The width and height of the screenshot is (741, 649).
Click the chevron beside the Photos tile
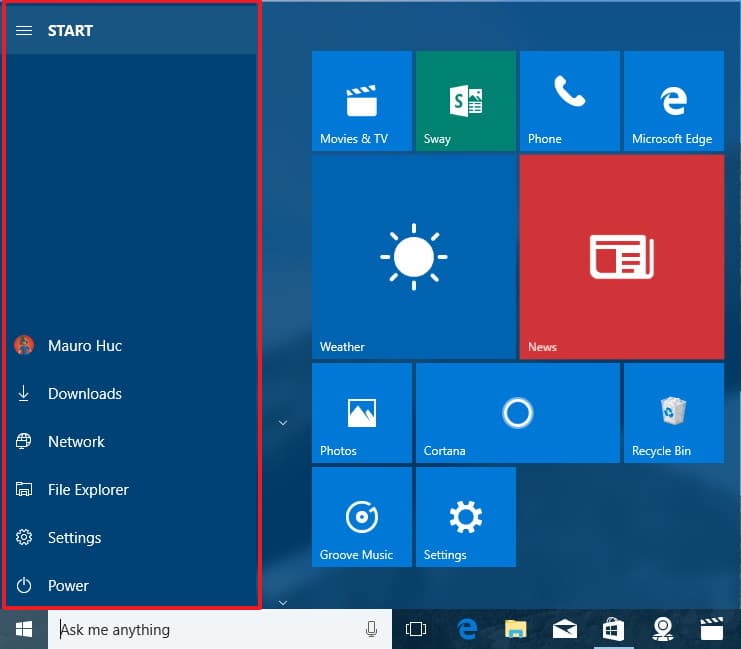283,423
